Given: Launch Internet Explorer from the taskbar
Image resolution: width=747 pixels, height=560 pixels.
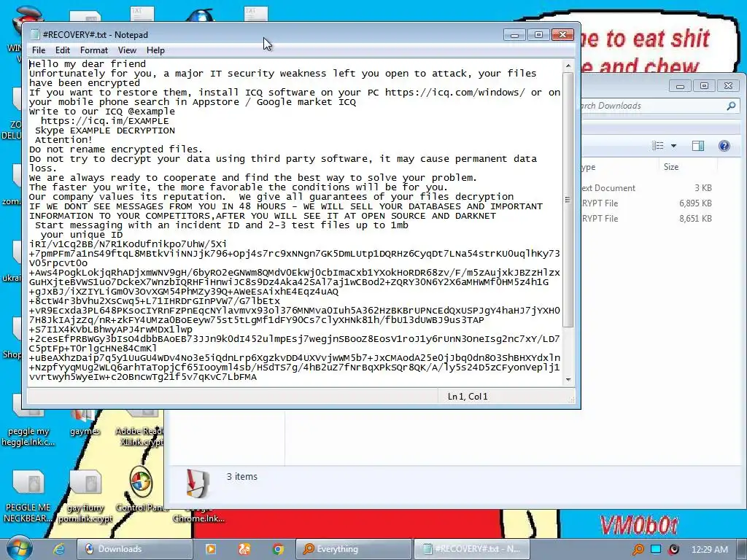Looking at the screenshot, I should pyautogui.click(x=58, y=549).
